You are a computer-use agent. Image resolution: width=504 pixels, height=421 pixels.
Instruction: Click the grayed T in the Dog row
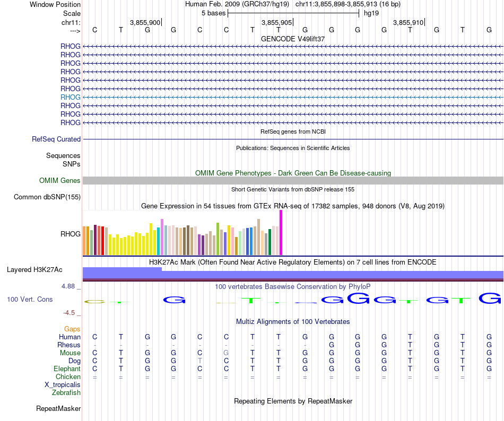[199, 361]
